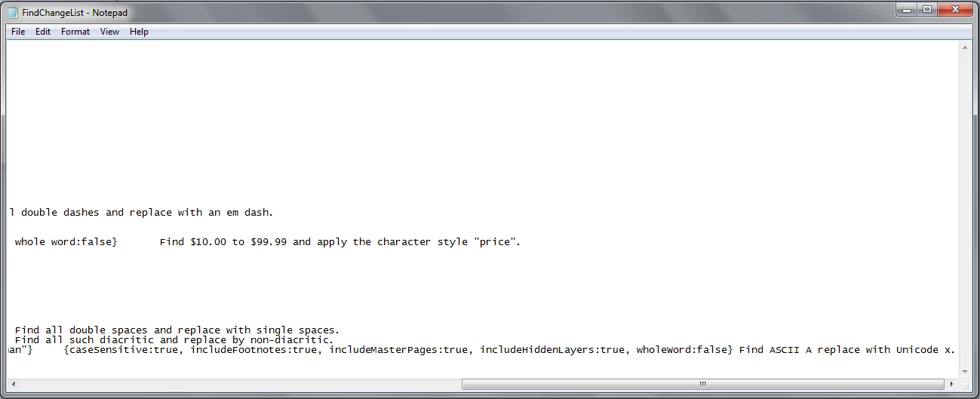
Task: Click the horizontal scrollbar right arrow
Action: (x=953, y=384)
